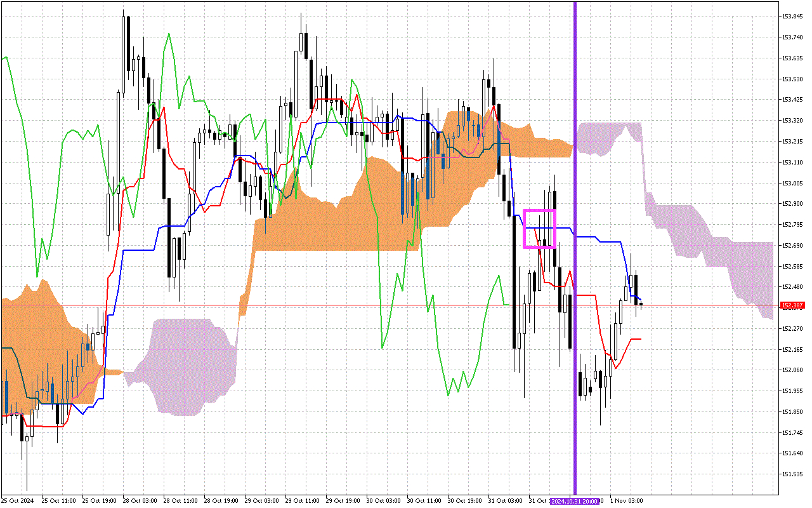This screenshot has height=508, width=812.
Task: Click the 151.745 price scale label
Action: 793,433
